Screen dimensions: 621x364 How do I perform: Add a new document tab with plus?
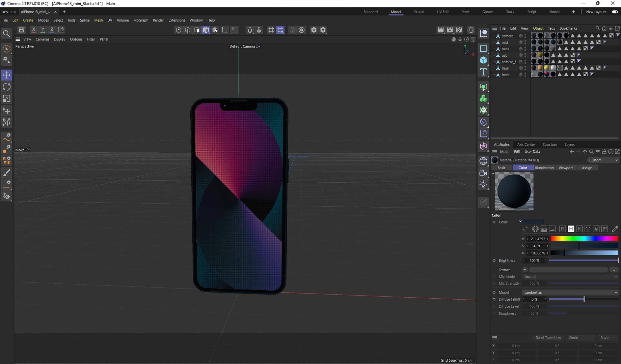tap(64, 12)
